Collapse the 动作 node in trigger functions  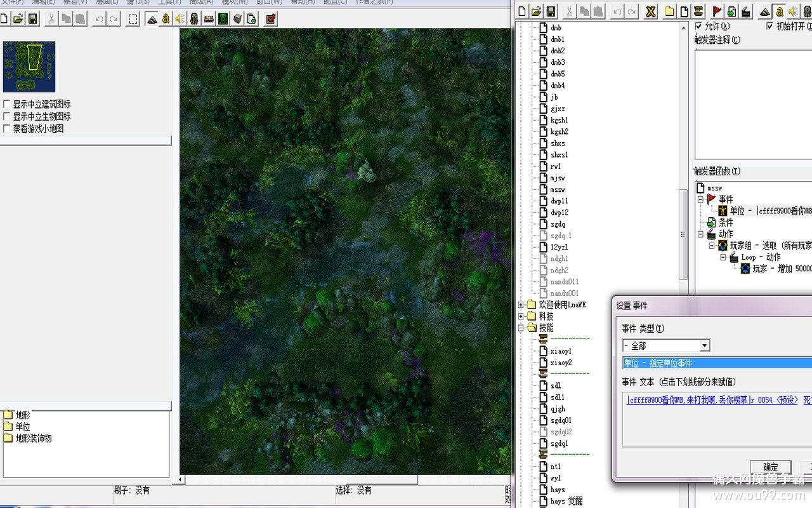point(702,234)
